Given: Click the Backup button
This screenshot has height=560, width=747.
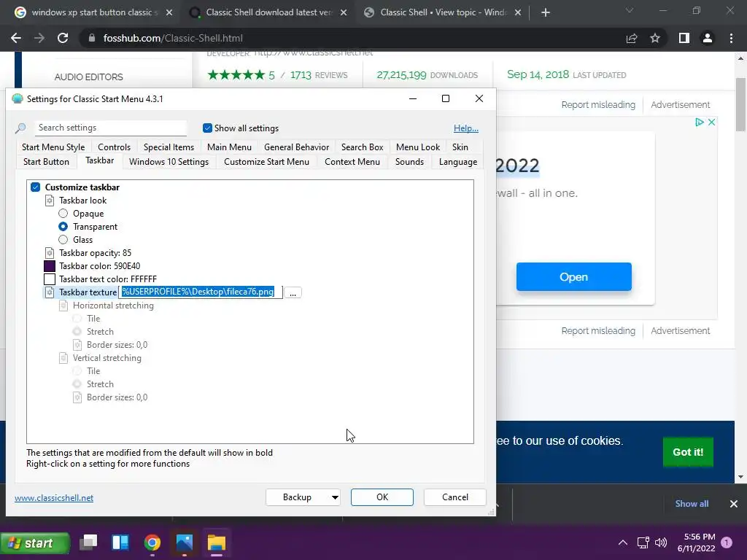Looking at the screenshot, I should (x=298, y=497).
